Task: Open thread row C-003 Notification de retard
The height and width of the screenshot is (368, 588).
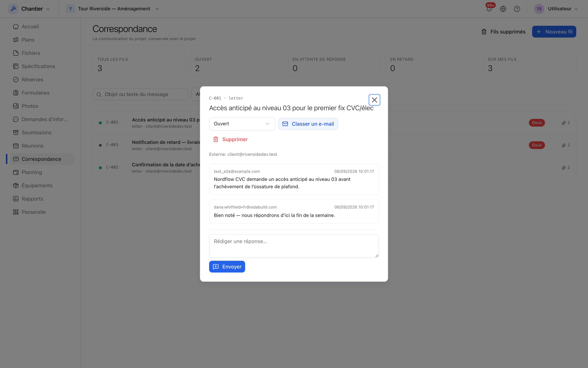Action: point(334,145)
